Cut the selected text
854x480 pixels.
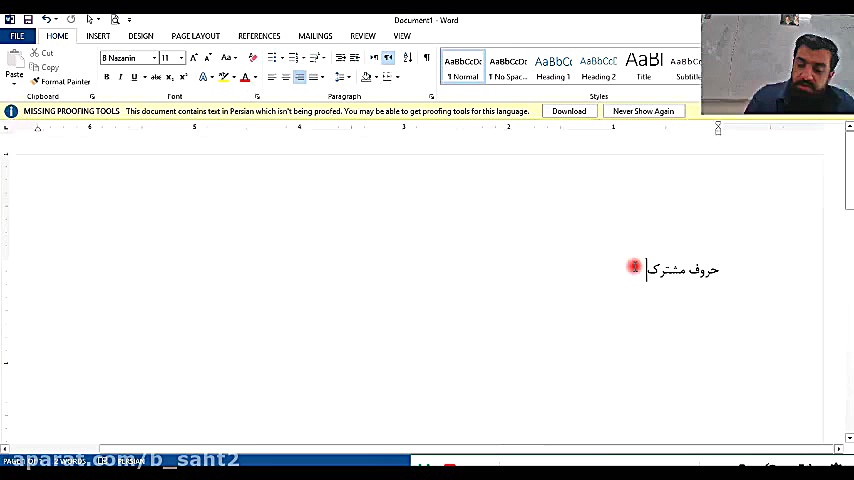42,53
